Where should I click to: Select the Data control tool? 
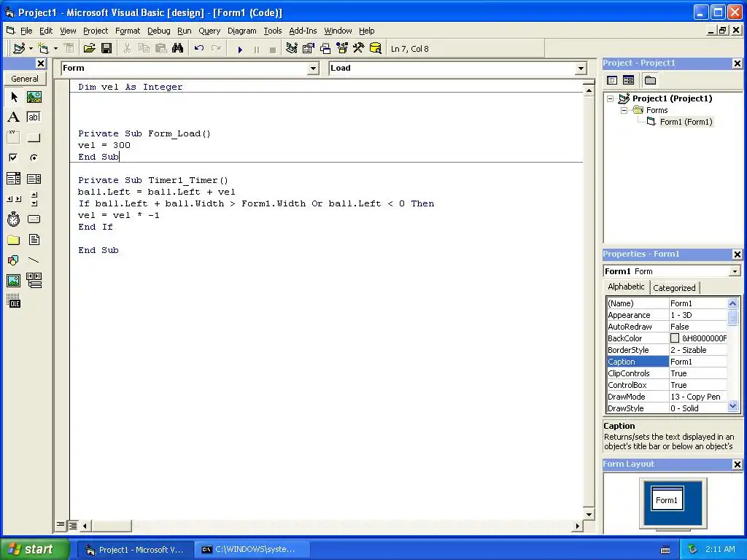click(34, 281)
